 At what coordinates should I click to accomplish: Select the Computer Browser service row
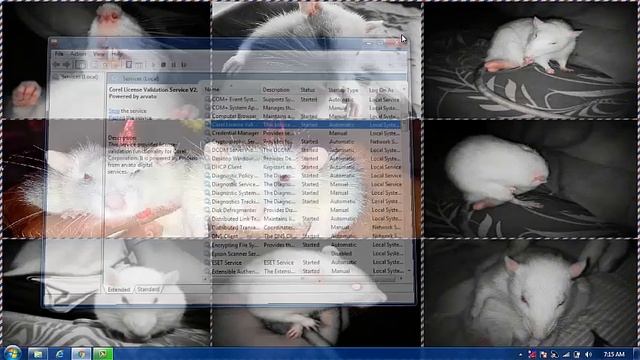coord(302,116)
